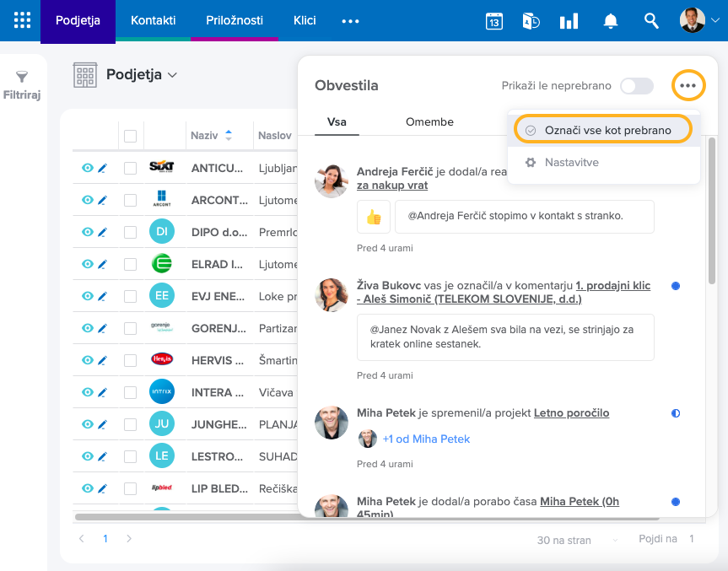Screen dimensions: 728x571
Task: Open search with the magnifier icon
Action: coord(651,21)
